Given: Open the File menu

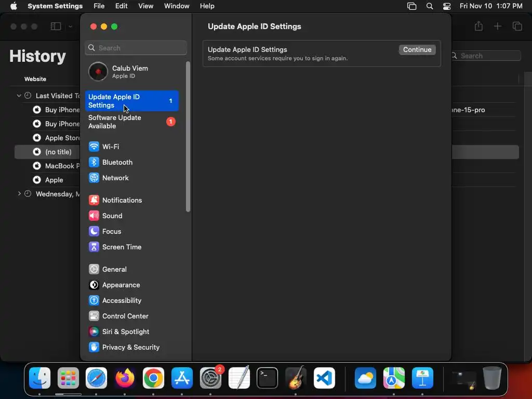Looking at the screenshot, I should click(x=99, y=6).
